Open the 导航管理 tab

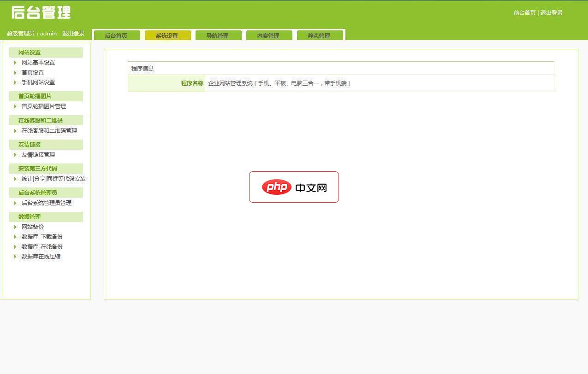point(218,35)
